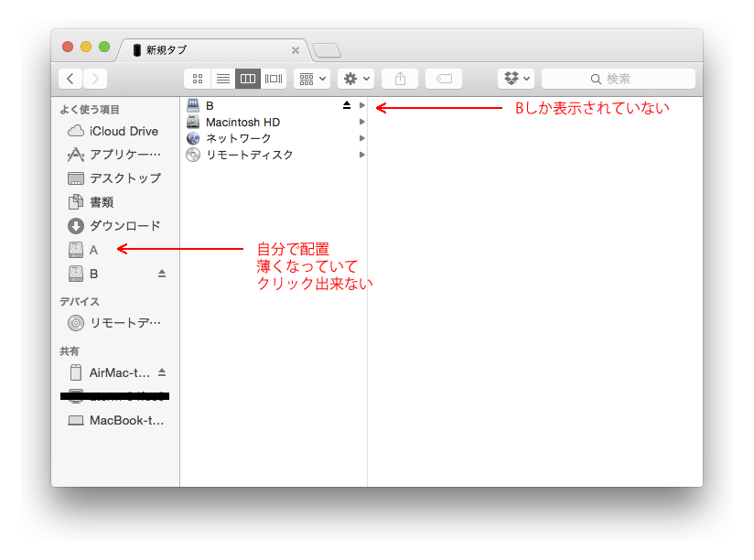Select AirMac shared device in the sidebar
Screen dimensions: 754x560
pyautogui.click(x=115, y=372)
